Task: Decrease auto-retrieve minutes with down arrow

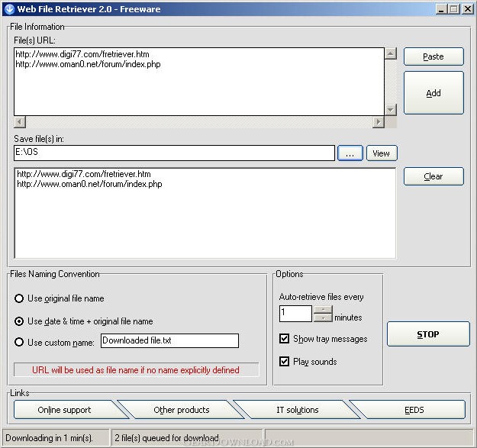Action: coord(323,317)
